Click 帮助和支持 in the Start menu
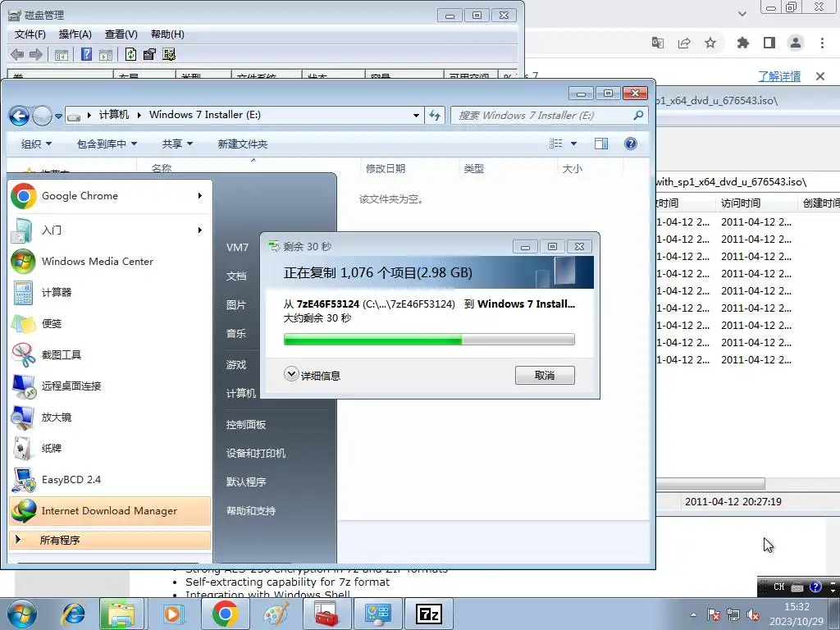The image size is (840, 630). (x=251, y=511)
